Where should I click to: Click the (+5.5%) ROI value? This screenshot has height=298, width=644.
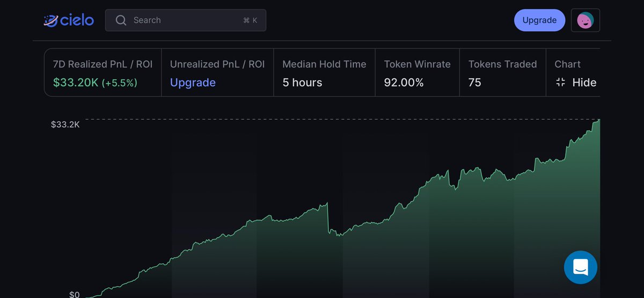(120, 83)
